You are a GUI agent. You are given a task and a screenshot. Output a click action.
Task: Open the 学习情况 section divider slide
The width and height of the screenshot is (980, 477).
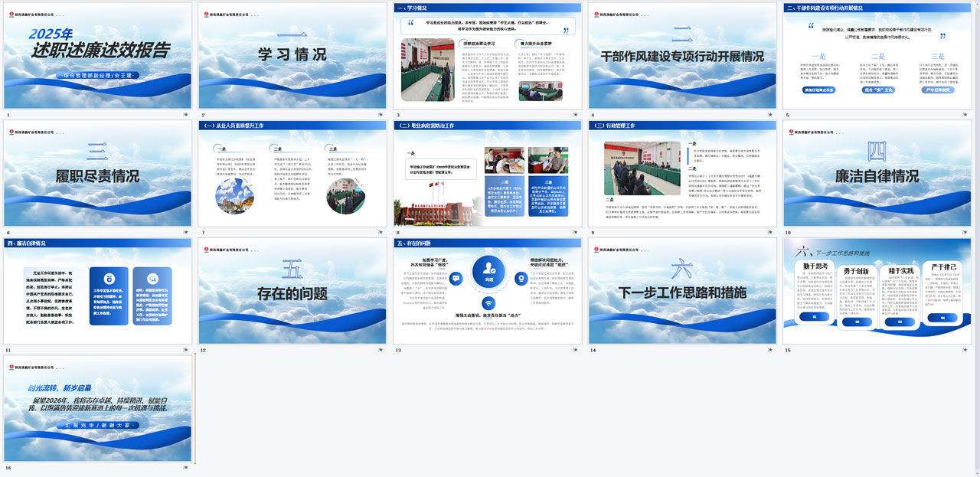point(292,55)
